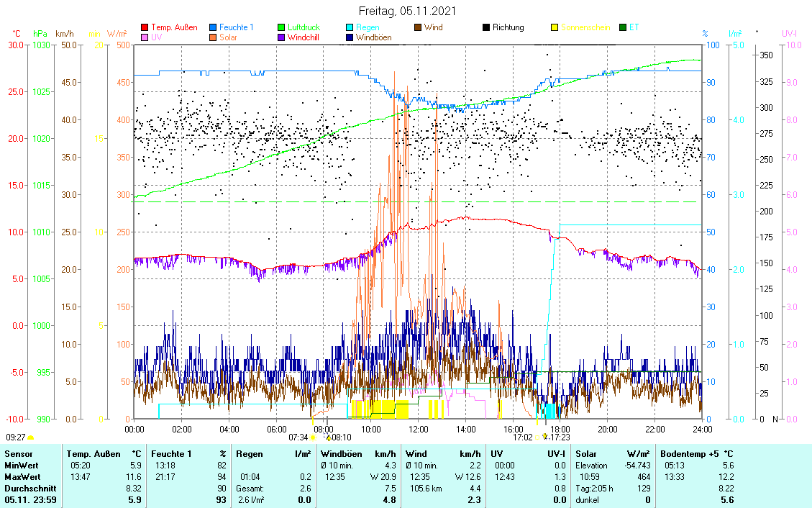
Task: Select the brown Wind legend square
Action: pos(418,27)
